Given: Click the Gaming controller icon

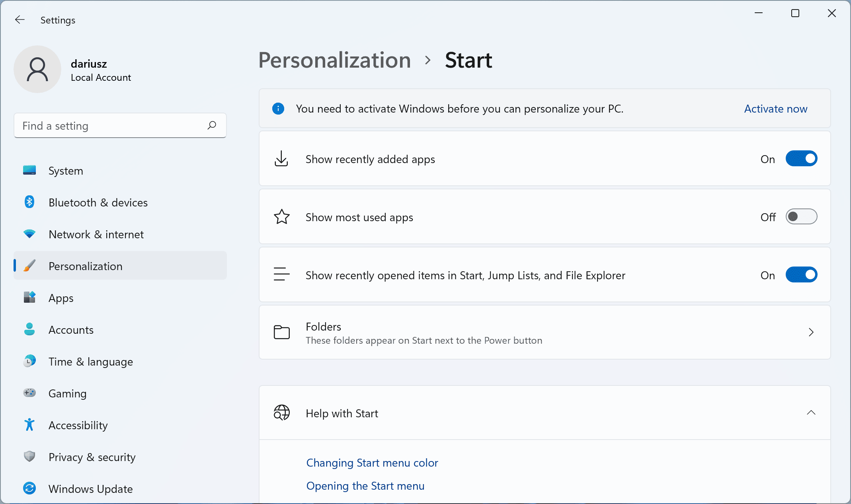Looking at the screenshot, I should (x=29, y=393).
